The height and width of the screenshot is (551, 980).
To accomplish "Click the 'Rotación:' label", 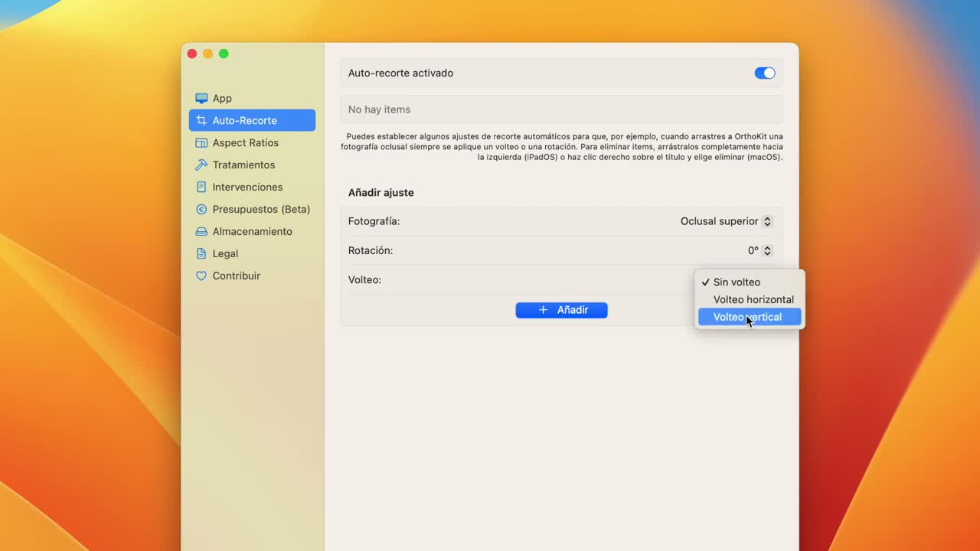I will click(371, 250).
